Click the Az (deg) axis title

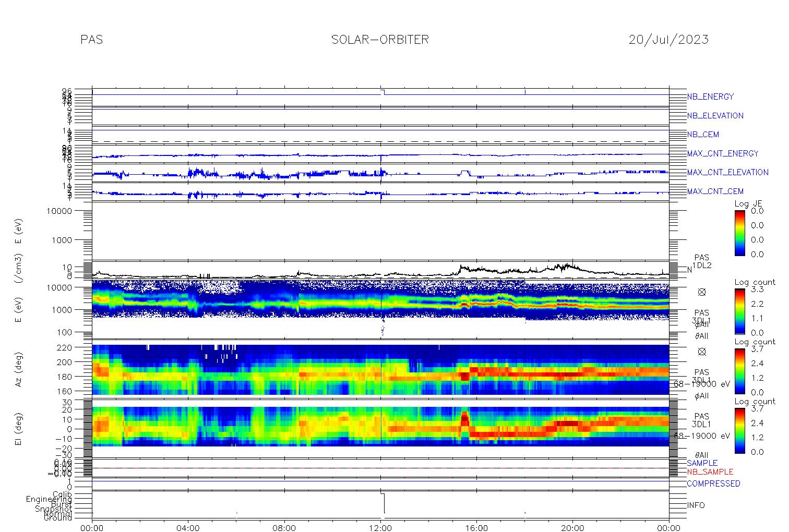pos(18,370)
